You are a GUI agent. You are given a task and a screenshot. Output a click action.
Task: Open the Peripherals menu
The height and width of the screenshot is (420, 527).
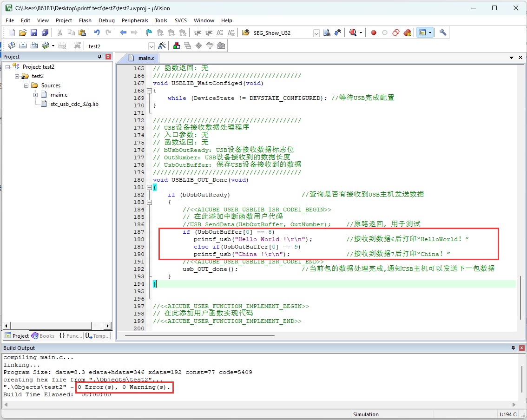click(135, 20)
